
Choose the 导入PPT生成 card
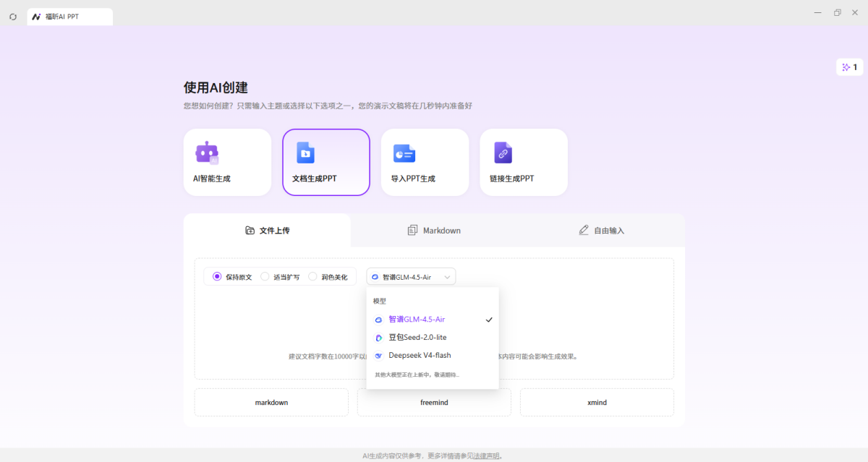(425, 162)
